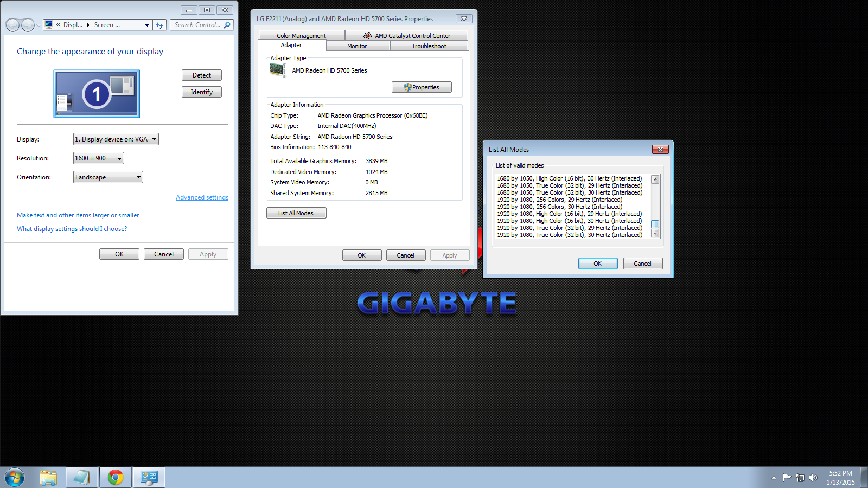Cancel the Screen Resolution window
Image resolution: width=868 pixels, height=488 pixels.
[x=164, y=254]
